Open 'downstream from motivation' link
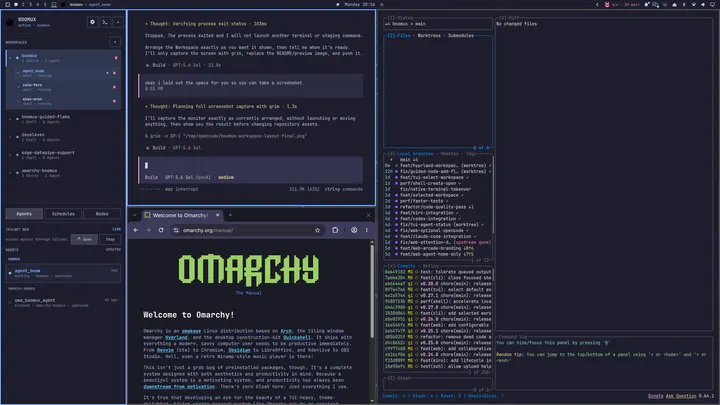Screen dimensions: 720x405 (179, 387)
